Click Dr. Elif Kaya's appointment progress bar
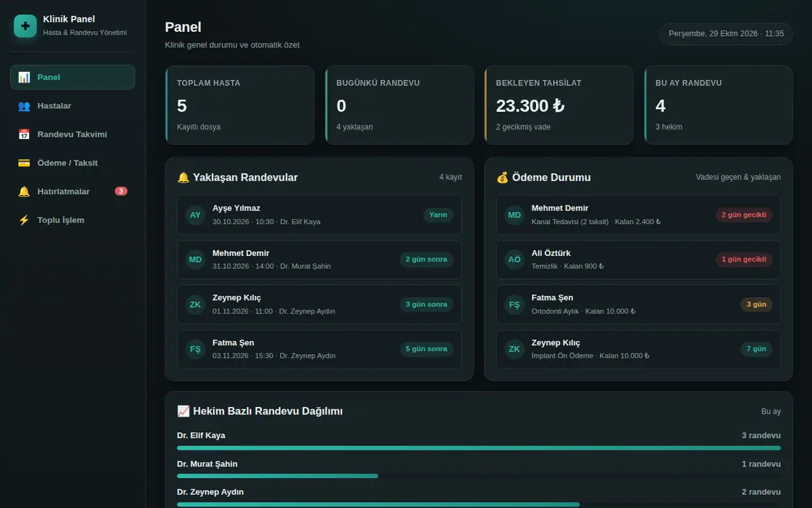This screenshot has height=508, width=812. [x=479, y=448]
